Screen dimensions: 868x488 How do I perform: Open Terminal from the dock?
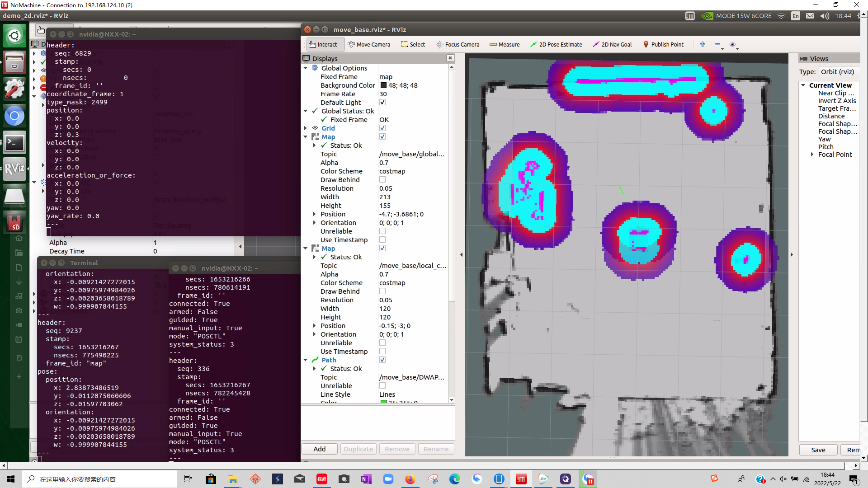tap(14, 143)
